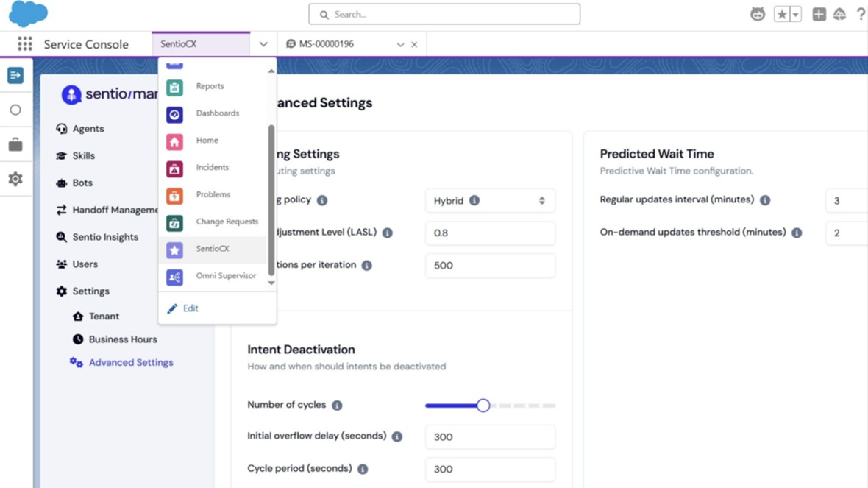Click the Regular updates interval info icon
Image resolution: width=868 pixels, height=488 pixels.
tap(765, 200)
